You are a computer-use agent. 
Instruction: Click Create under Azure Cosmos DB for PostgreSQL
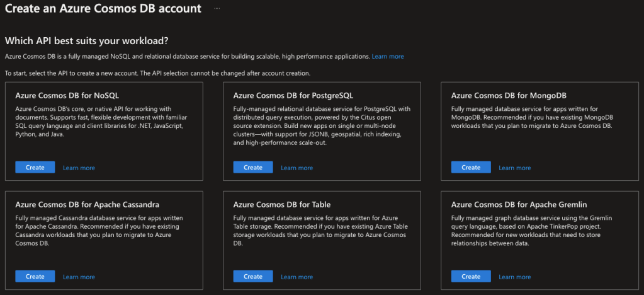point(253,168)
